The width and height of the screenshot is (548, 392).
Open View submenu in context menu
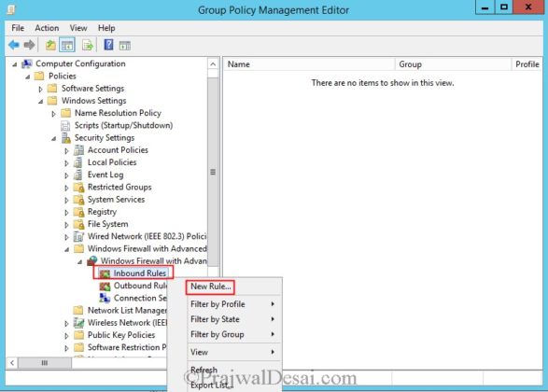[232, 352]
